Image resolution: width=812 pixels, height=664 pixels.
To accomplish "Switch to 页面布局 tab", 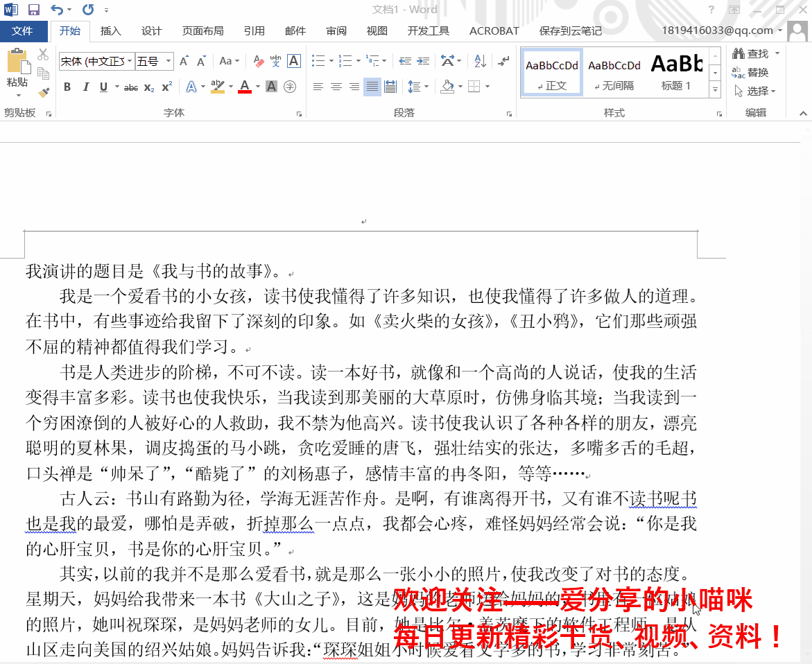I will 203,31.
